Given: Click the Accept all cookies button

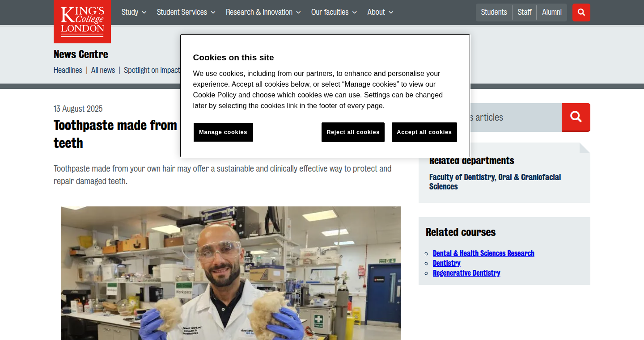Looking at the screenshot, I should [x=424, y=132].
